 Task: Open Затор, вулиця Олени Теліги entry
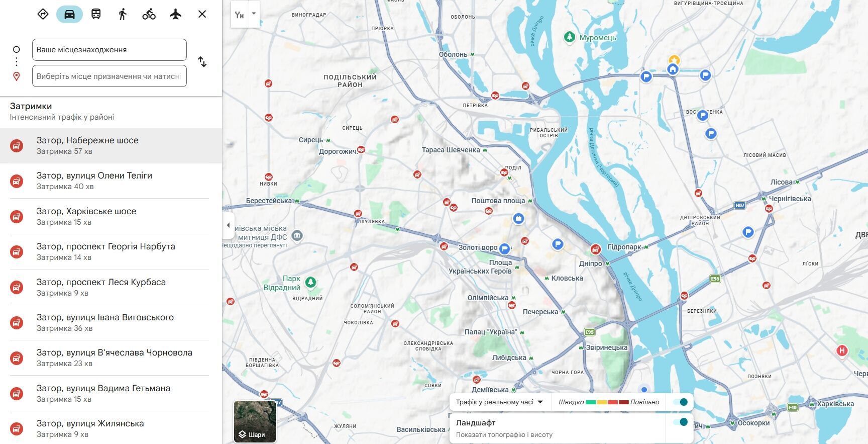pyautogui.click(x=111, y=181)
